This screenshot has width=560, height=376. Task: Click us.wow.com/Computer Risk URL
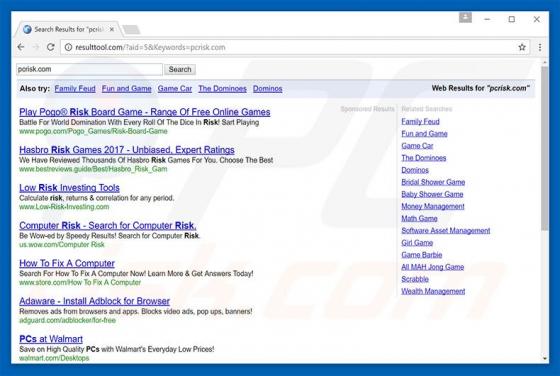point(62,245)
